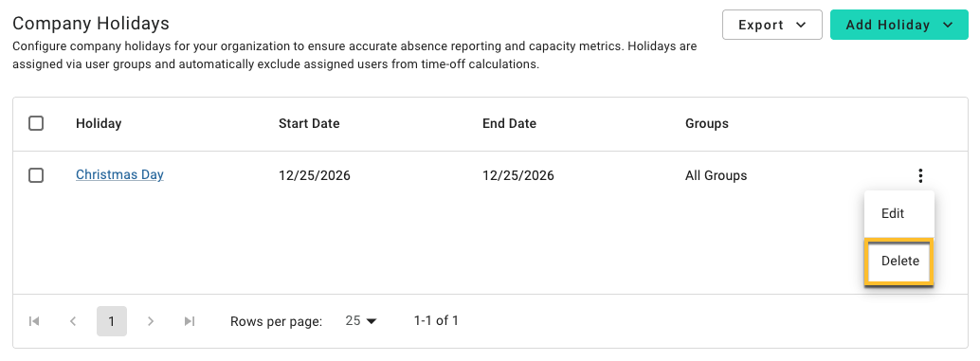The width and height of the screenshot is (980, 361).
Task: Go to next page arrow
Action: pyautogui.click(x=150, y=321)
